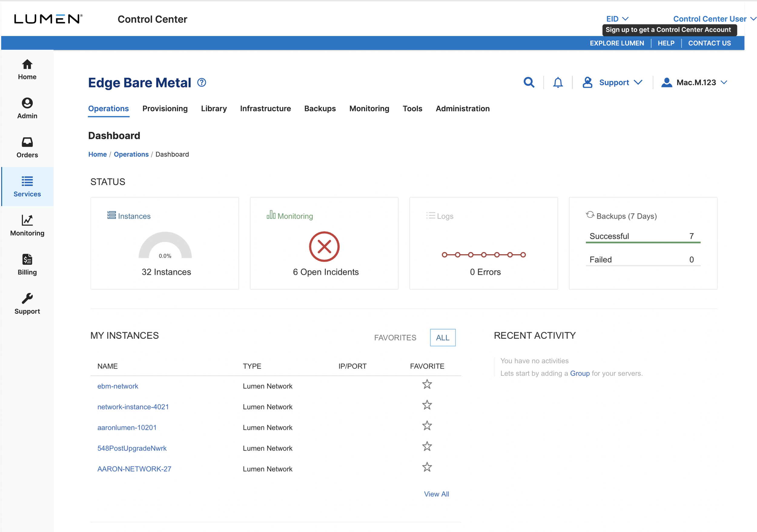This screenshot has height=532, width=757.
Task: Star the aaronlumen-10201 instance
Action: point(427,425)
